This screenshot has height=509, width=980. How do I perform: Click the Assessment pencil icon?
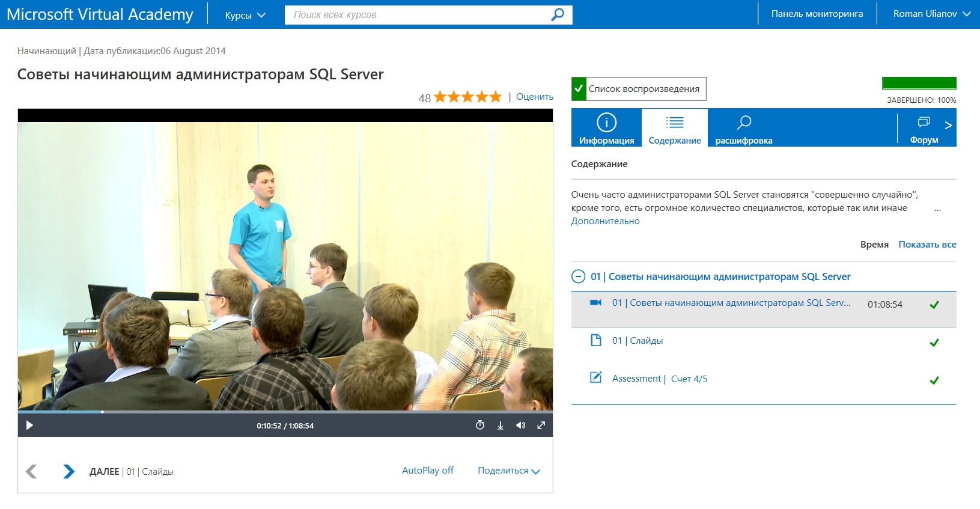click(595, 377)
